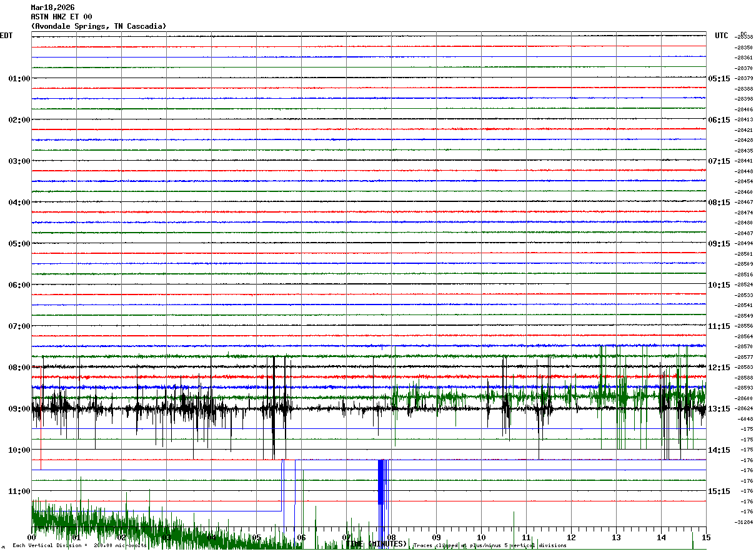Click the dense blue clipped spike cluster
This screenshot has width=756, height=554.
click(x=382, y=482)
